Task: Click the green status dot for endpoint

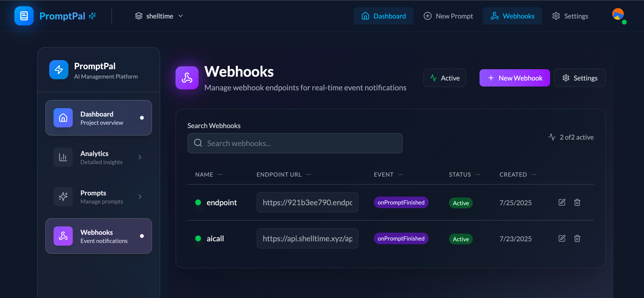Action: [x=198, y=202]
